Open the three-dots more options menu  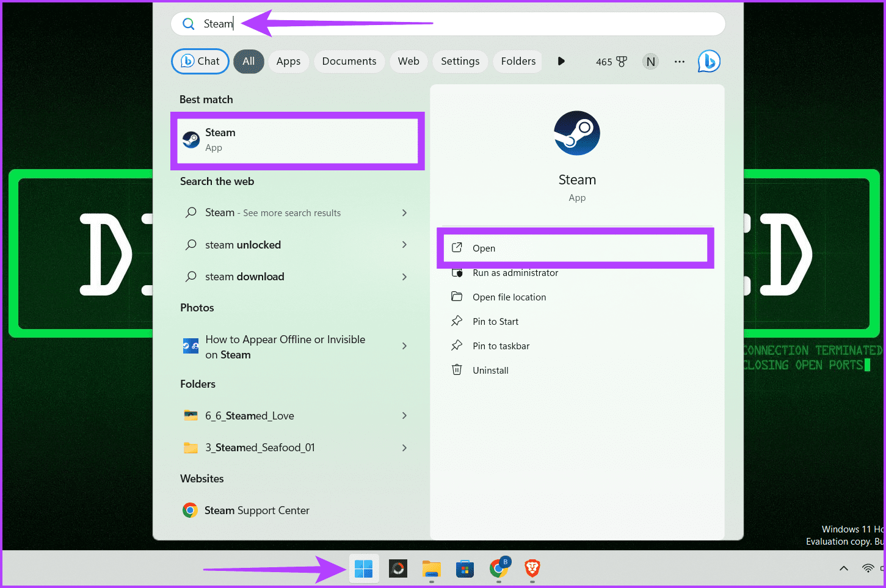tap(679, 62)
